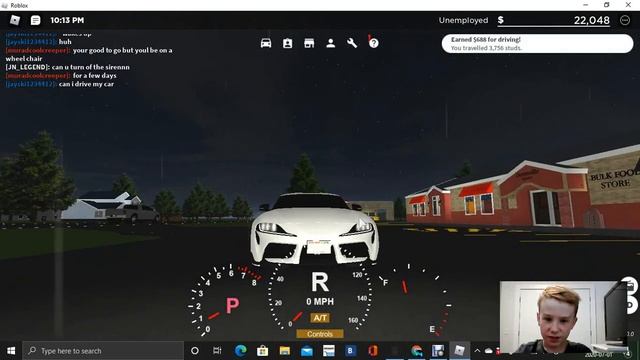Click the 0 MPH speed readout
The width and height of the screenshot is (640, 360).
tap(320, 302)
